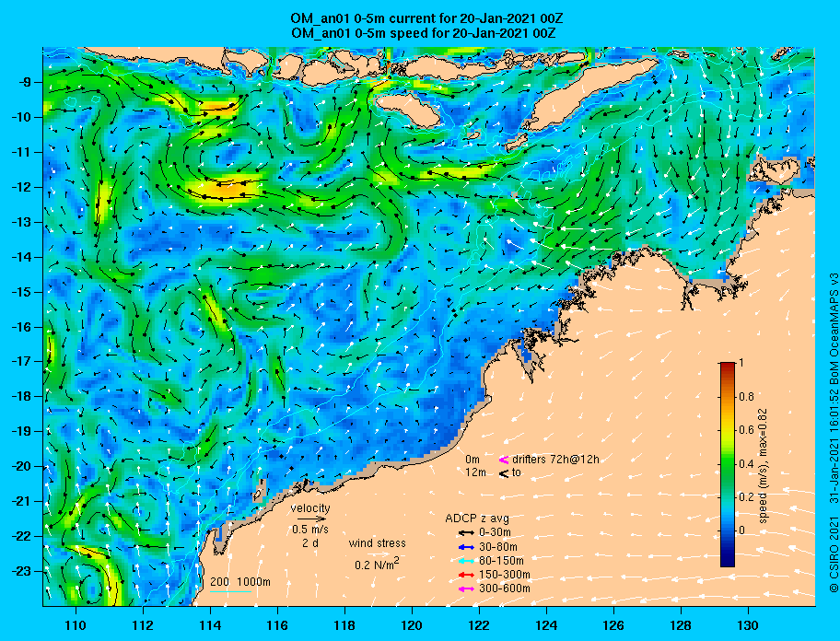Click the 'ADCP z avg' legend heading
The image size is (840, 641).
coord(477,519)
